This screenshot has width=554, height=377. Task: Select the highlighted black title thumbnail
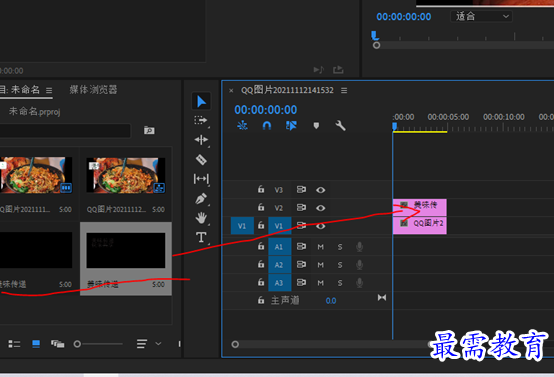[x=126, y=250]
